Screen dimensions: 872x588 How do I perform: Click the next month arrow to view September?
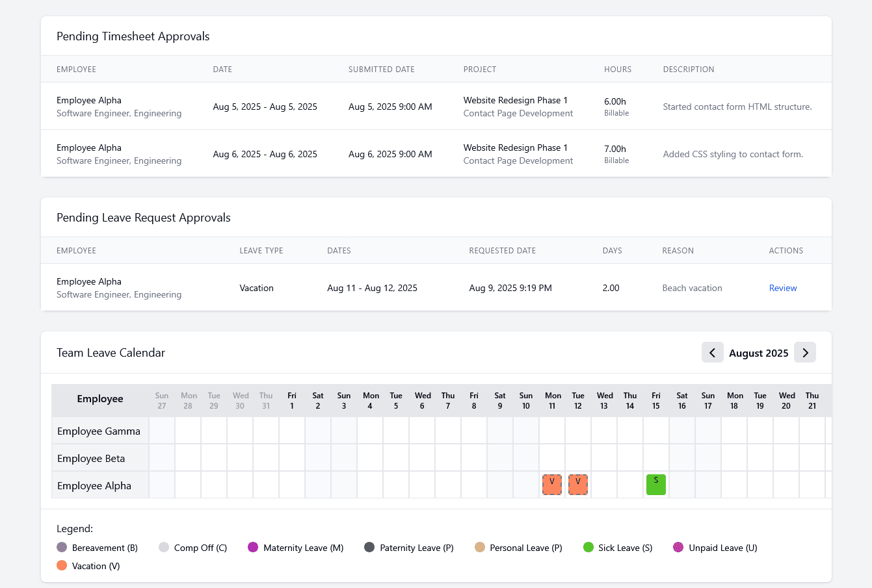(x=804, y=352)
